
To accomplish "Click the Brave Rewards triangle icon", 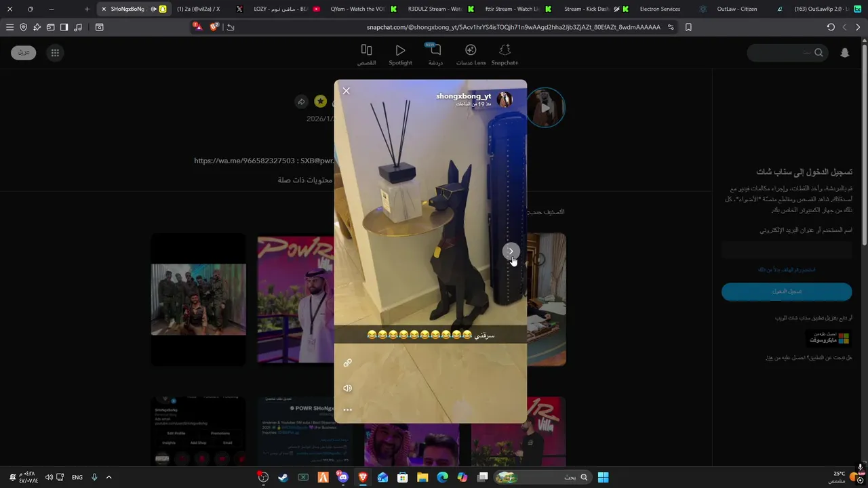I will coord(197,27).
